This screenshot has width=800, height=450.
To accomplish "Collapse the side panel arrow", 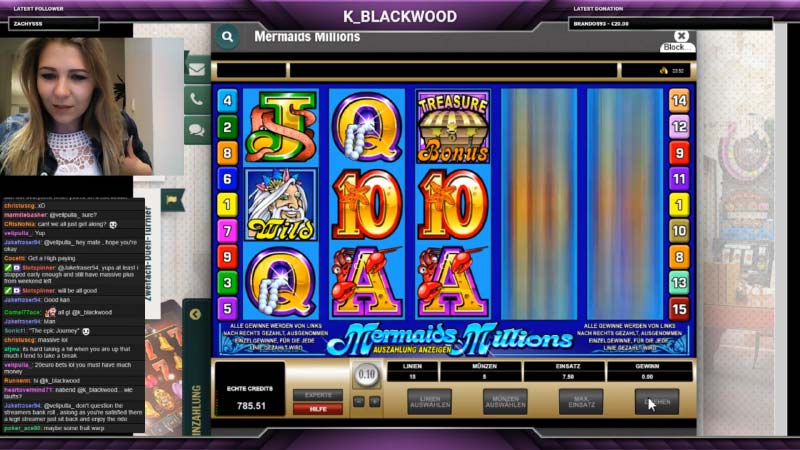I will click(195, 314).
